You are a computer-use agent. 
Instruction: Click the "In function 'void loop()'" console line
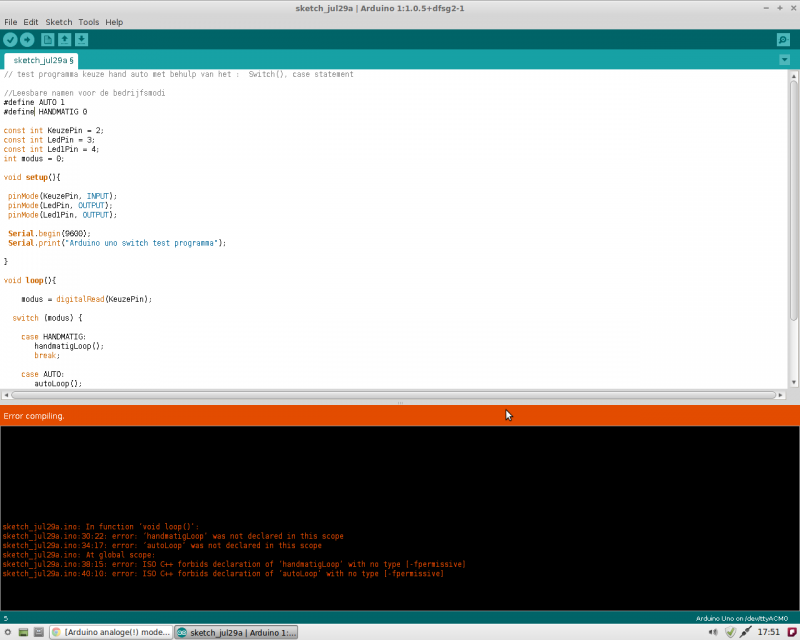tap(101, 527)
